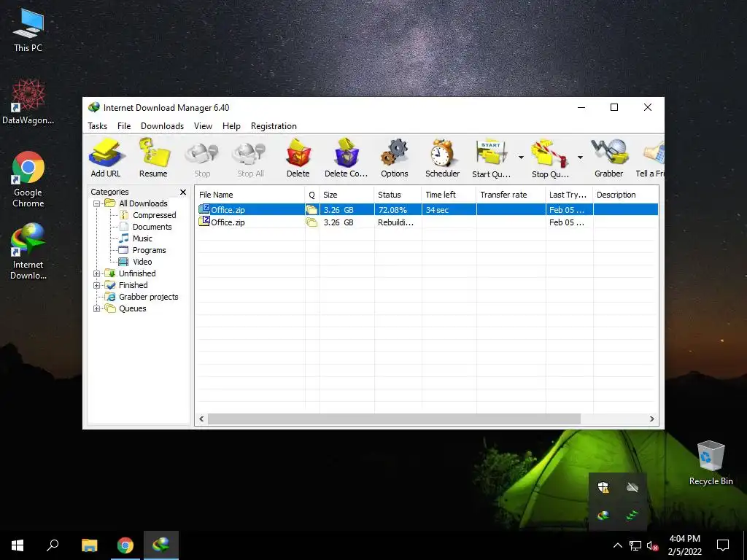Image resolution: width=747 pixels, height=560 pixels.
Task: Collapse the All Downloads tree node
Action: point(97,203)
